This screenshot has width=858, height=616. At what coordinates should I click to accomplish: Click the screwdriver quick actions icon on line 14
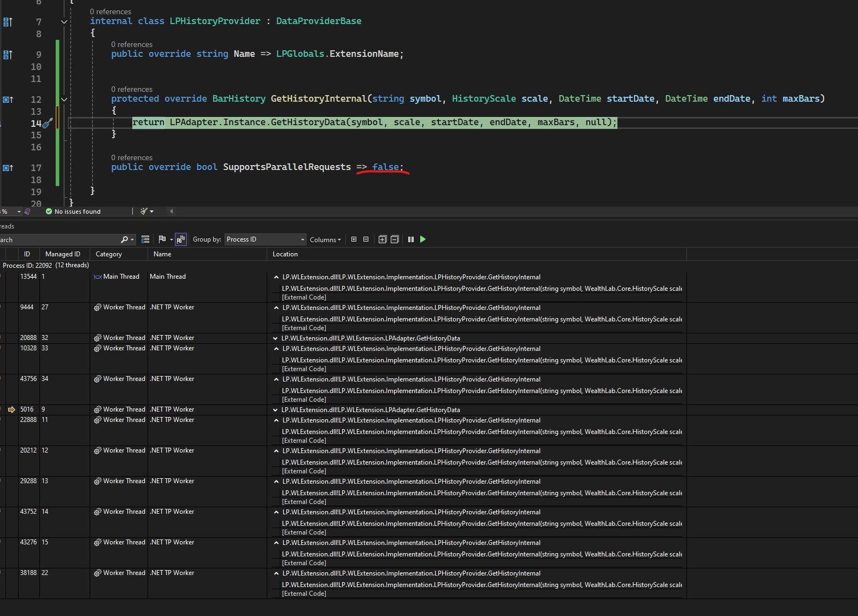click(48, 123)
